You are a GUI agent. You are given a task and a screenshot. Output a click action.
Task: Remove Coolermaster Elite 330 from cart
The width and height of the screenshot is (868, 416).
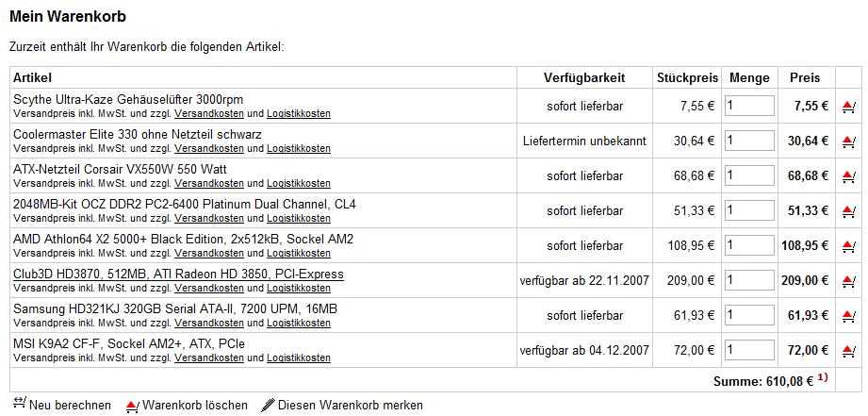coord(848,141)
